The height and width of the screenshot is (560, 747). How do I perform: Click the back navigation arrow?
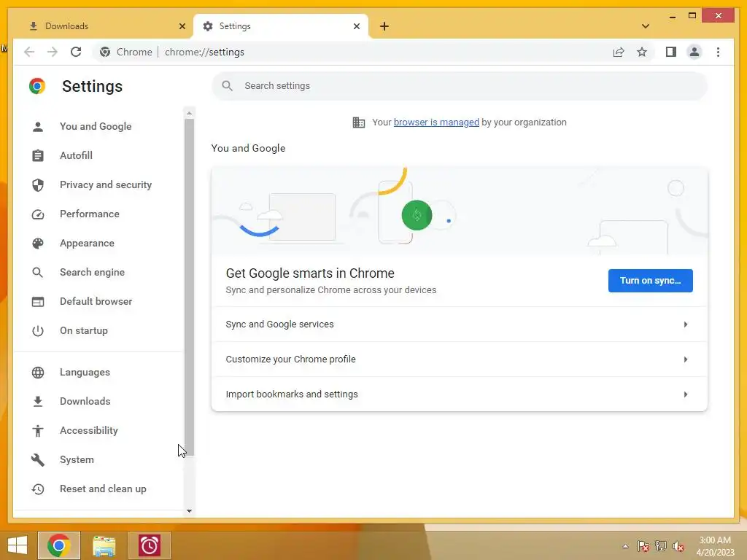(29, 52)
